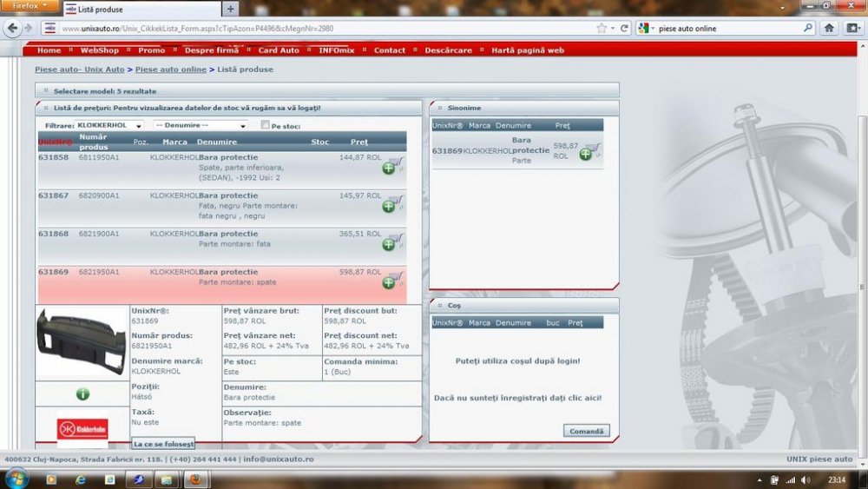Viewport: 868px width, 489px height.
Task: Add product 631867 to cart
Action: click(392, 204)
